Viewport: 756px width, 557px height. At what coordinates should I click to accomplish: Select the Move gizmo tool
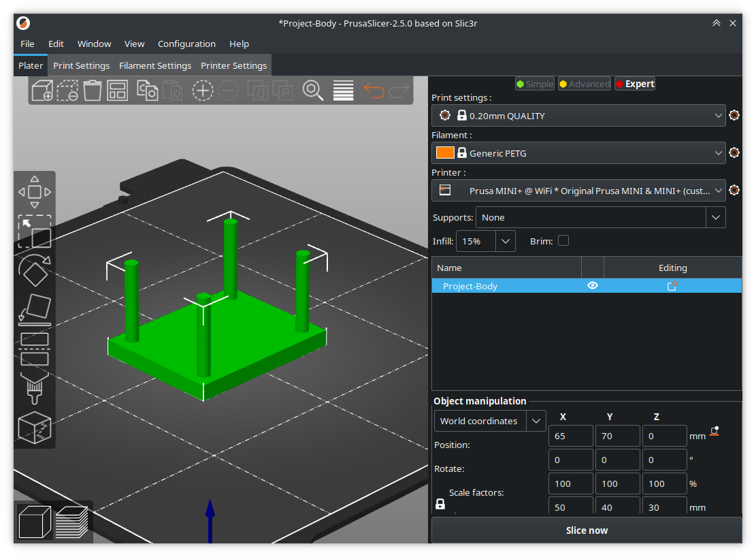pos(34,192)
